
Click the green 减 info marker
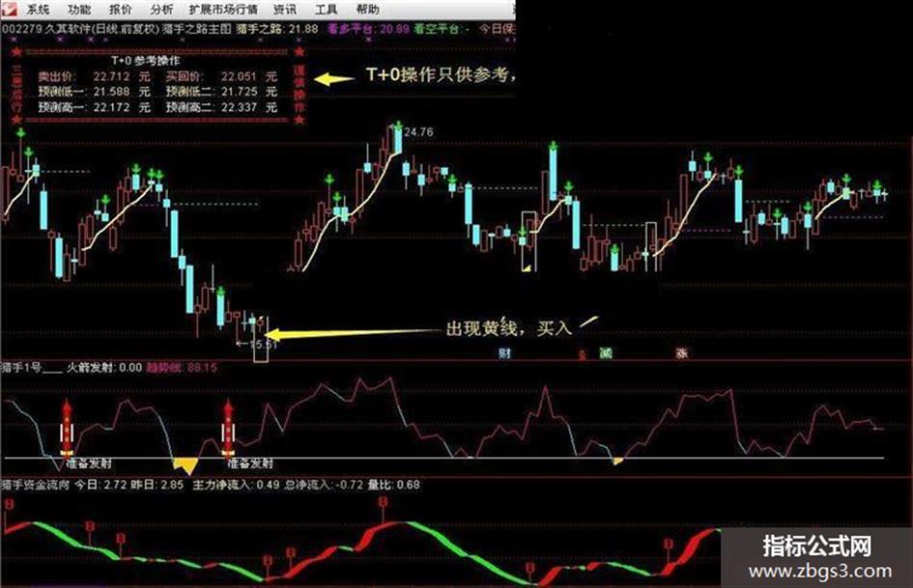point(606,352)
